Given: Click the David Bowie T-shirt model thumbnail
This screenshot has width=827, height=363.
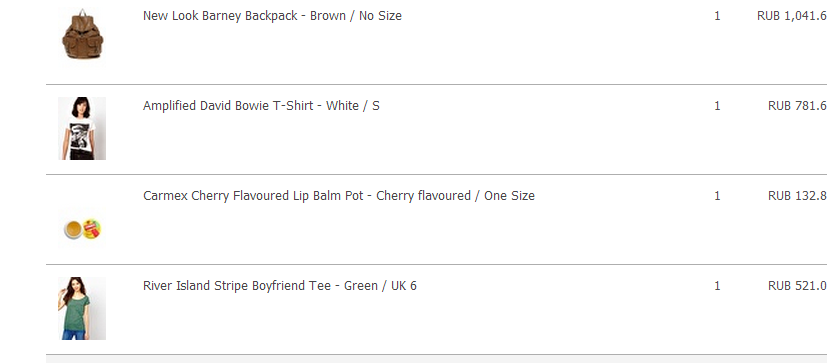Looking at the screenshot, I should click(82, 128).
